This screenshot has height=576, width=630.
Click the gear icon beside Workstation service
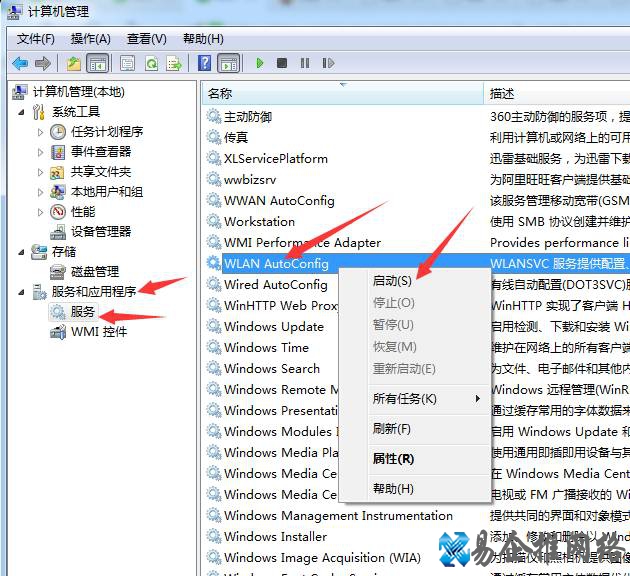[214, 221]
